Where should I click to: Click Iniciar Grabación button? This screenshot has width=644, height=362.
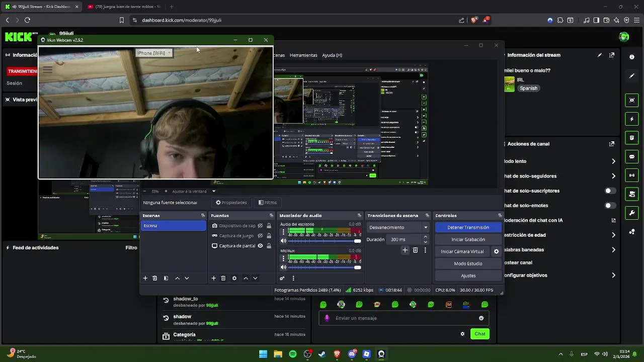coord(468,239)
